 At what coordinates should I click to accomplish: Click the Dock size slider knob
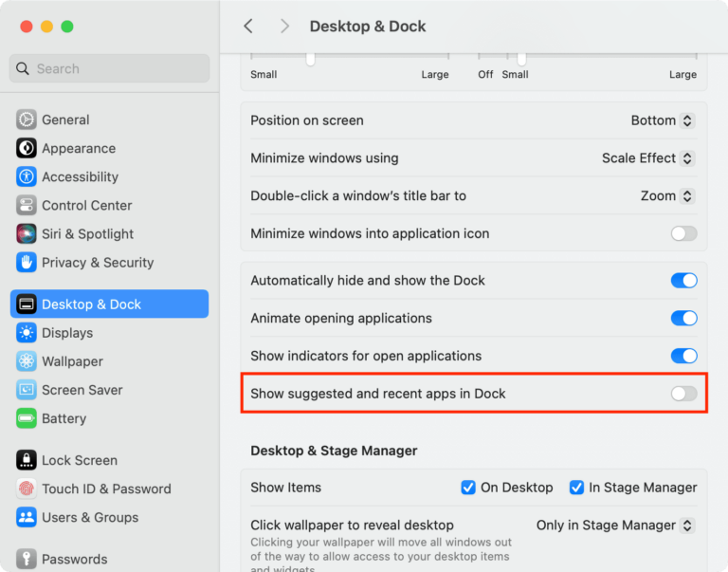coord(311,59)
